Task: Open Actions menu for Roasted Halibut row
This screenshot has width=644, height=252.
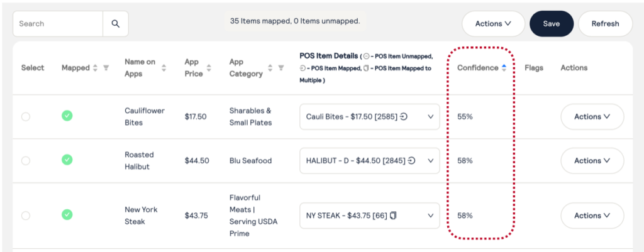Action: 592,161
